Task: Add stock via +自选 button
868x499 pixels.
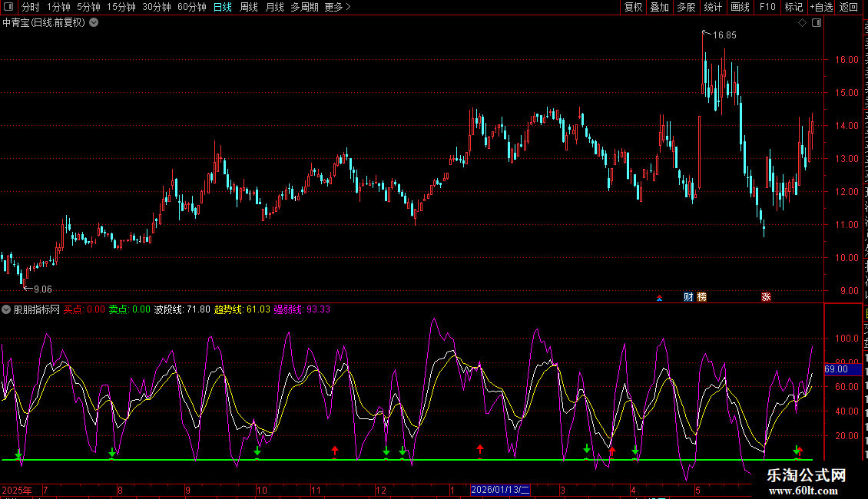Action: (821, 7)
